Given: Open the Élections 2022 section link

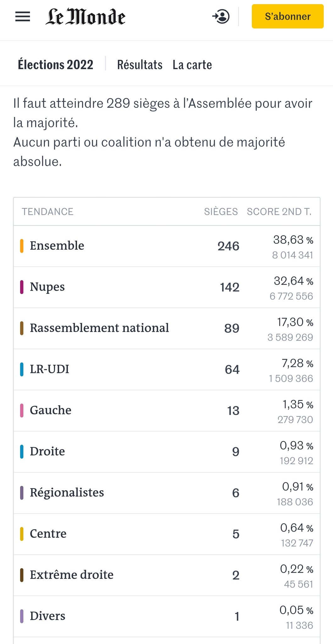Looking at the screenshot, I should pos(56,65).
